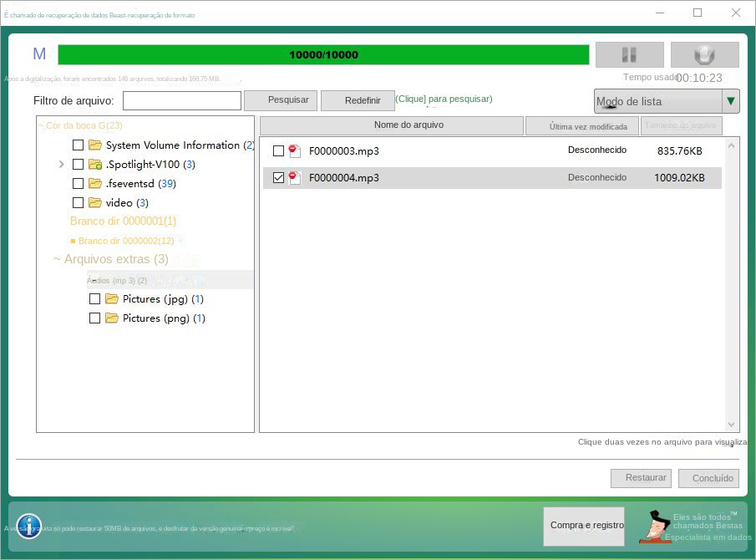Click the F0000004.mp3 file icon

pyautogui.click(x=295, y=178)
